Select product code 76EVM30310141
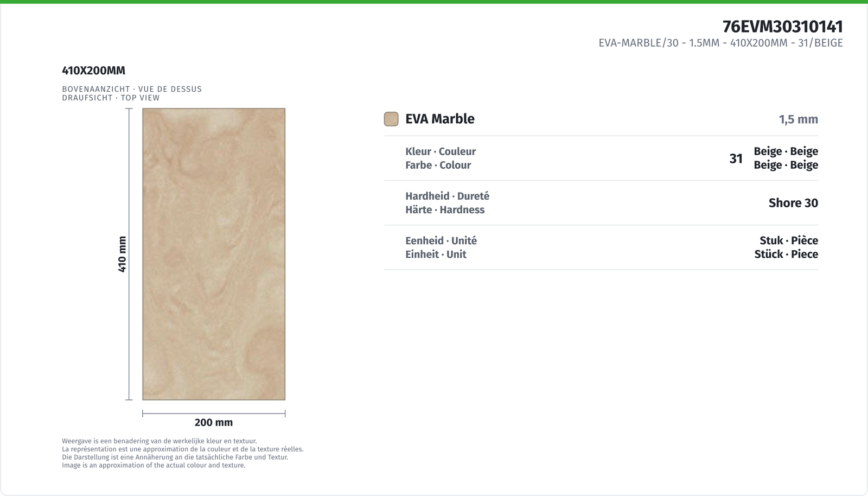Screen dimensions: 868x496 [782, 27]
